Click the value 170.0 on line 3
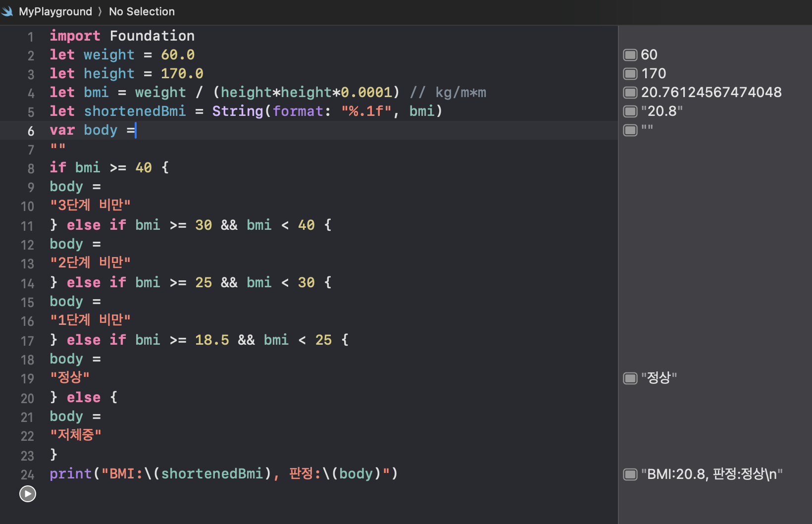This screenshot has width=812, height=524. (x=182, y=73)
